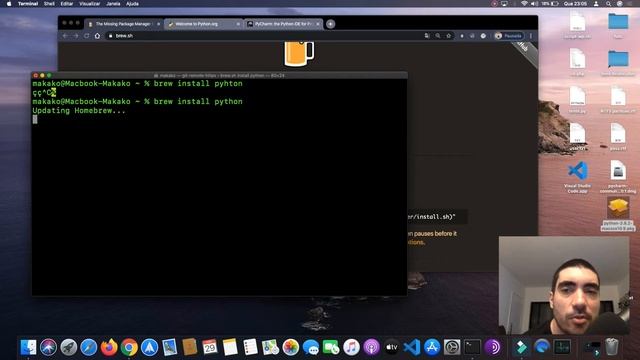
Task: Open System Preferences gear in Dock
Action: pyautogui.click(x=452, y=347)
